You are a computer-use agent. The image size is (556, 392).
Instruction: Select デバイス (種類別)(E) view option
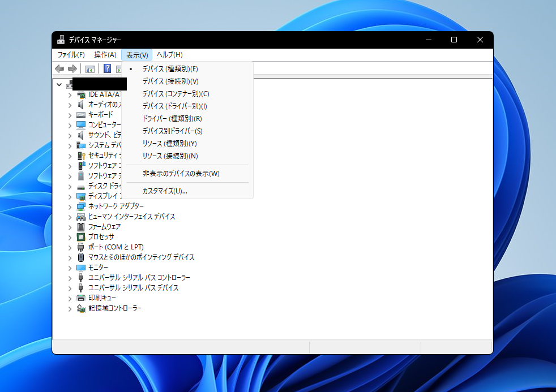click(x=187, y=69)
